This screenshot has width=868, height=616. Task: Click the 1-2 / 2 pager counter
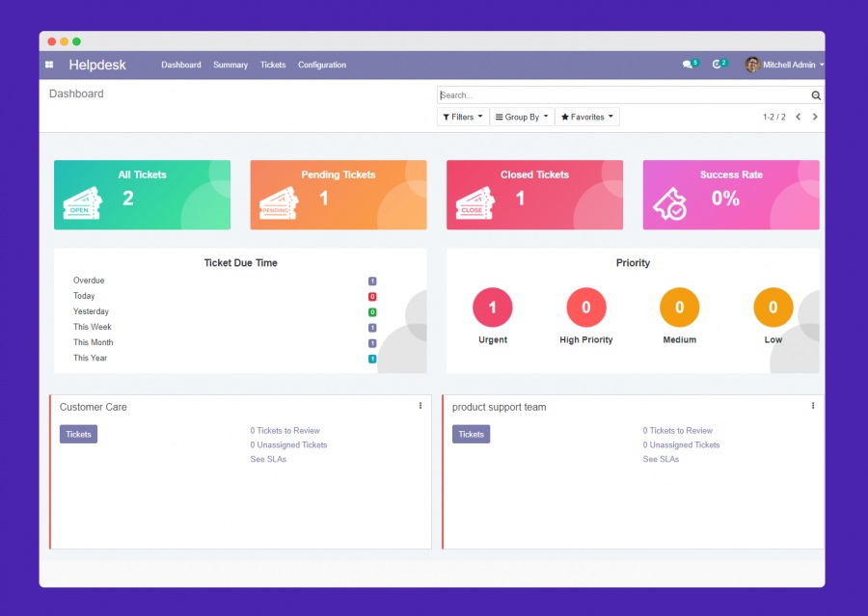click(773, 117)
